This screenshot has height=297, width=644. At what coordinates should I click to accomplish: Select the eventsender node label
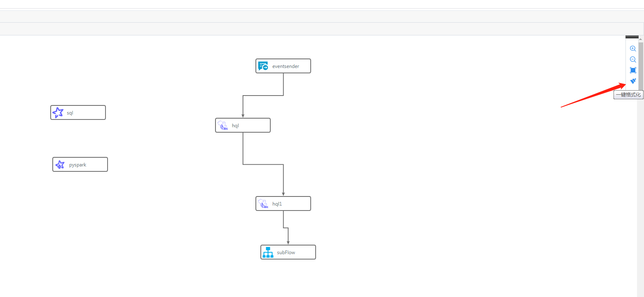click(x=286, y=66)
